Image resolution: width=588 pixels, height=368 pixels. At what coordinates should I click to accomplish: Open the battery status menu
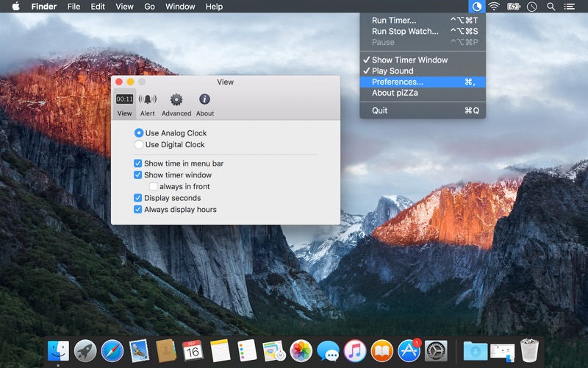pos(513,7)
